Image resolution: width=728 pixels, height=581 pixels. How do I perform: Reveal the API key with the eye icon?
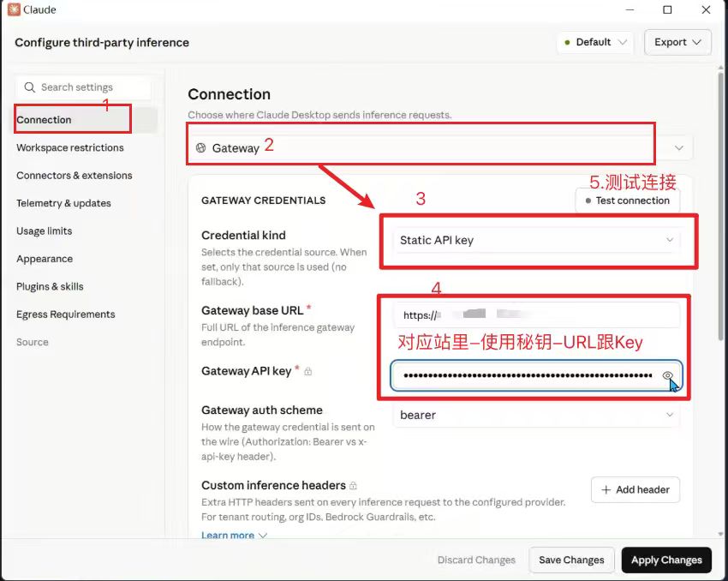coord(668,375)
